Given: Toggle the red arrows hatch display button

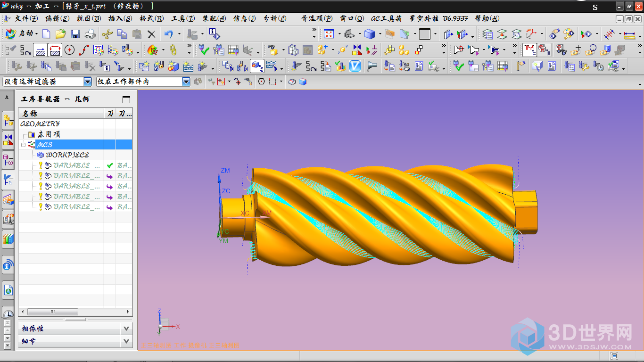Looking at the screenshot, I should pos(55,50).
